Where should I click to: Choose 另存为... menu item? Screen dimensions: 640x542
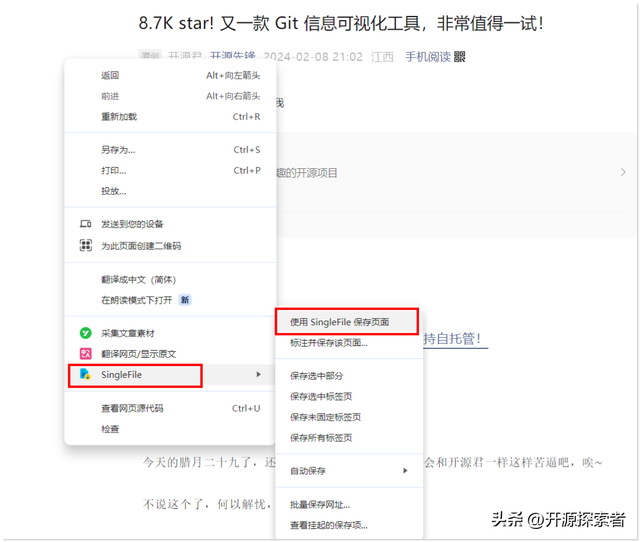point(170,150)
